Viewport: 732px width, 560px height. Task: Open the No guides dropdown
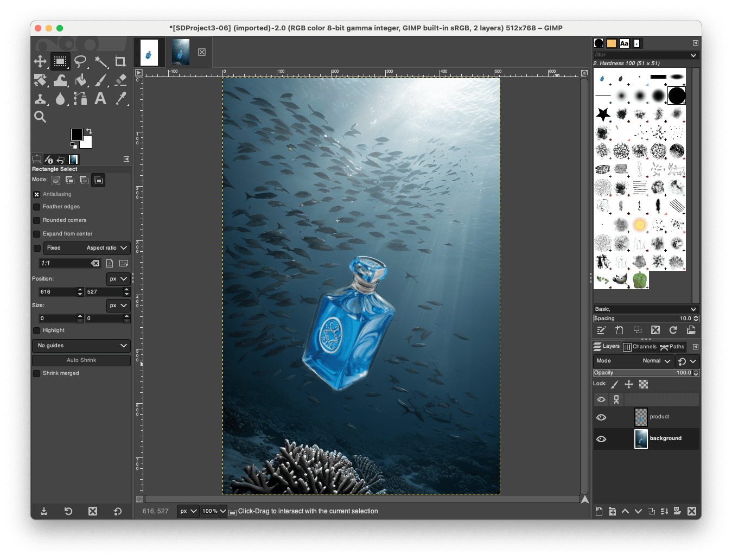[x=81, y=346]
